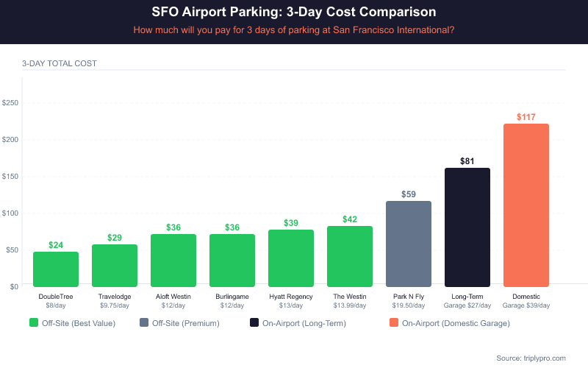Click the $117 value label
Viewport: 588px width, 368px height.
tap(526, 117)
